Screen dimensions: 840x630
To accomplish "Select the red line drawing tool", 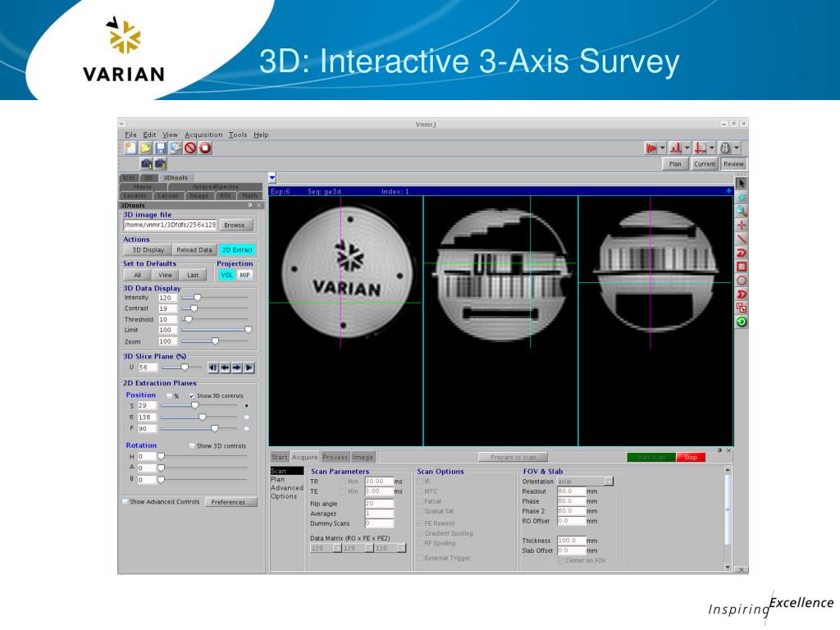I will (x=742, y=239).
